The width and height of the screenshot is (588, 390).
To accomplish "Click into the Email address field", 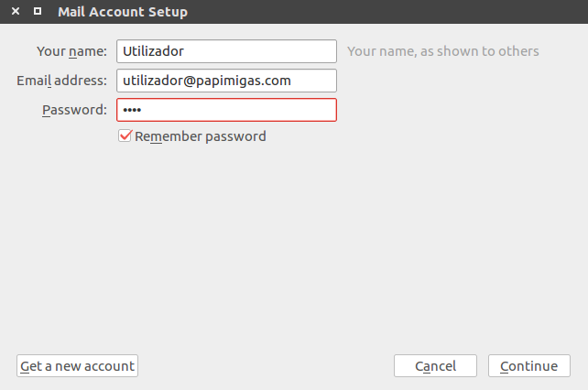I will [226, 81].
